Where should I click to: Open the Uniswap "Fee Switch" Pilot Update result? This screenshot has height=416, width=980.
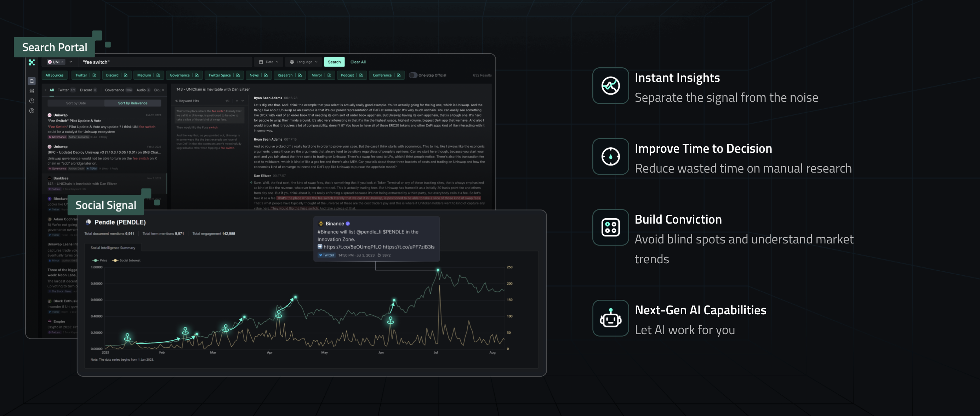coord(104,127)
